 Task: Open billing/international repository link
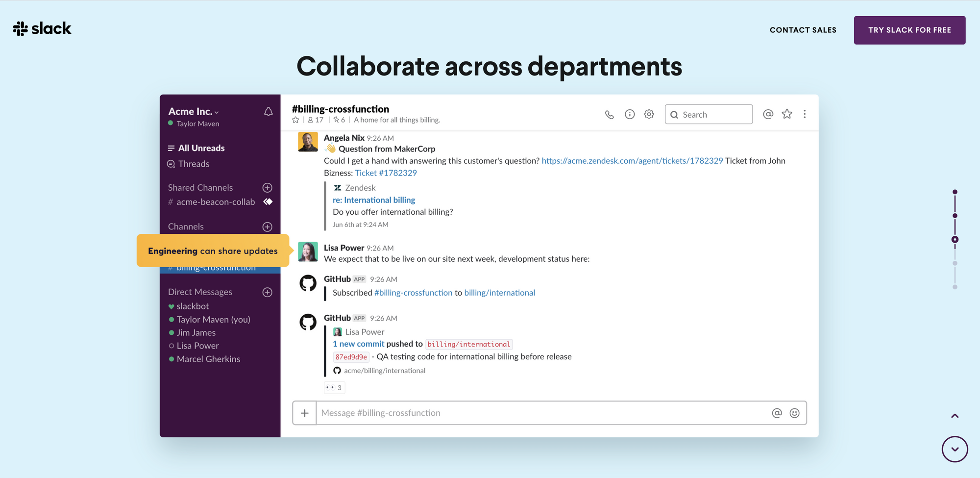click(500, 293)
